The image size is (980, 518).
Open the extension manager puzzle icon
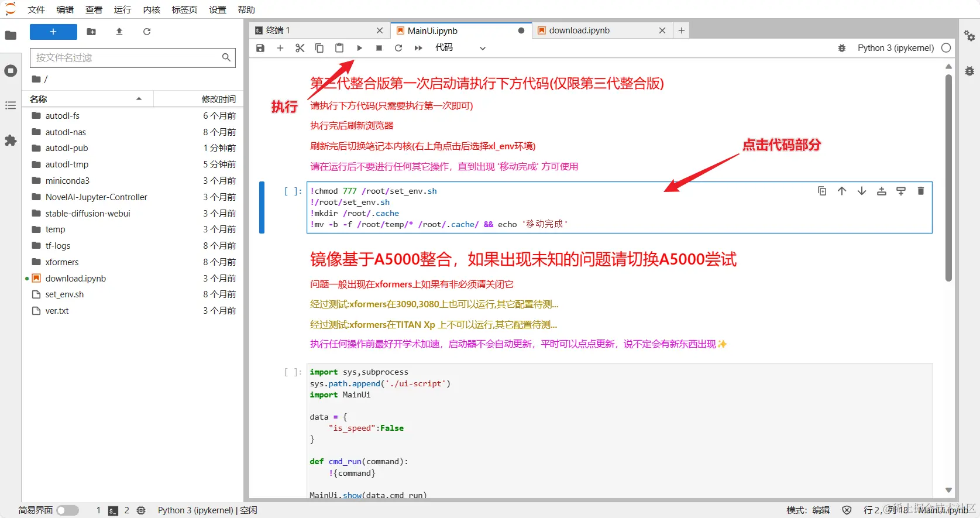point(11,140)
